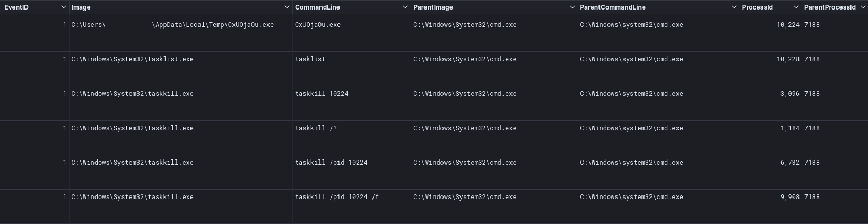Open the ProcessId column chevron
Image resolution: width=868 pixels, height=224 pixels.
796,7
